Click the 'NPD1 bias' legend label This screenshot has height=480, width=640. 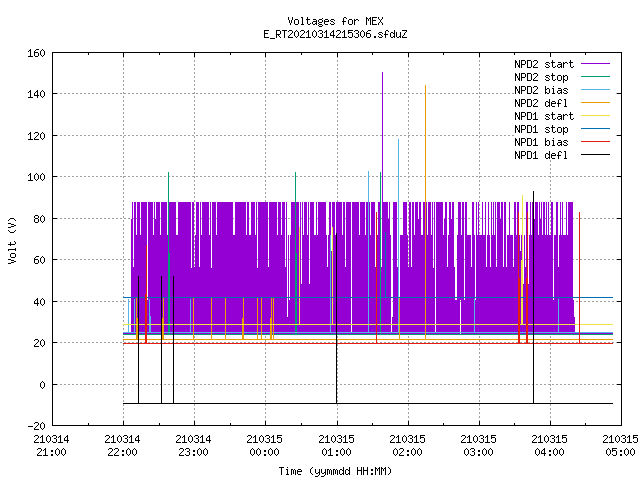(541, 142)
